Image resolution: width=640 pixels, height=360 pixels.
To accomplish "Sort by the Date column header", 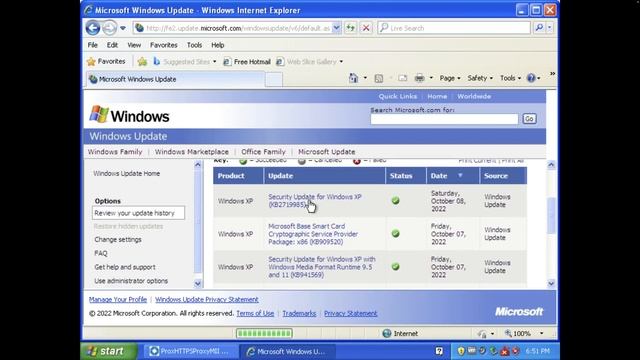I will click(x=453, y=176).
